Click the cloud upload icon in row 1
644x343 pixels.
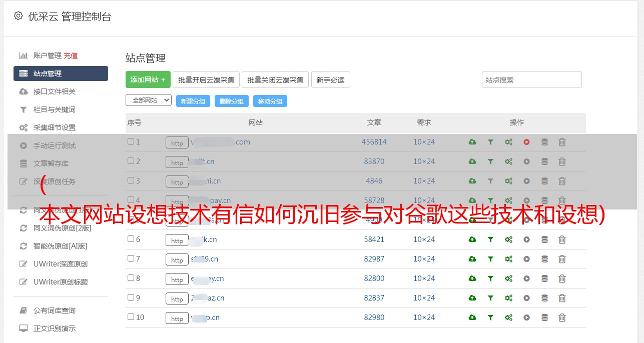(x=472, y=142)
